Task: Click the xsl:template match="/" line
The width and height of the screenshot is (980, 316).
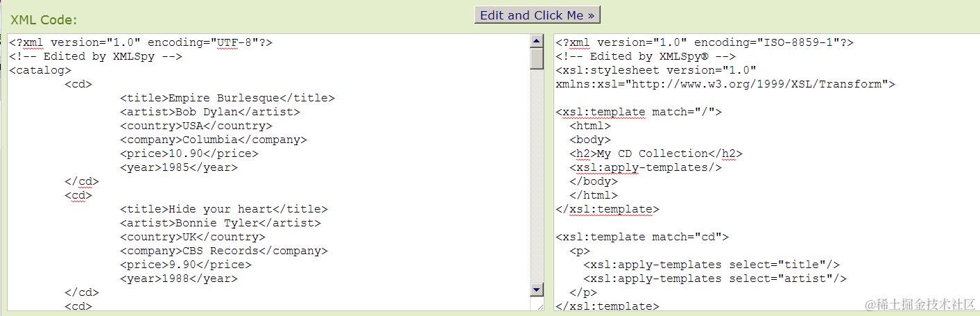Action: coord(639,112)
